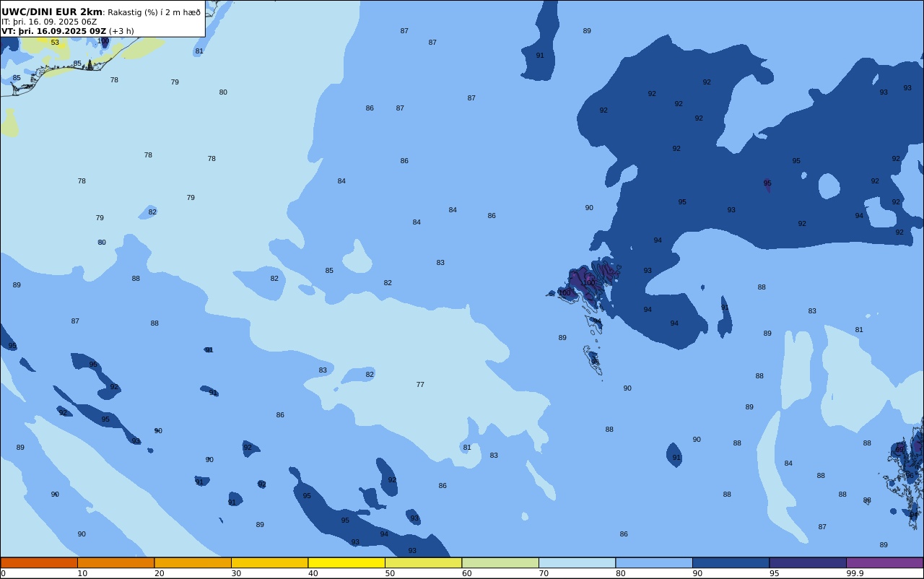The image size is (924, 579).
Task: Click the pale yellow 50–60 legend swatch
Action: click(x=423, y=562)
